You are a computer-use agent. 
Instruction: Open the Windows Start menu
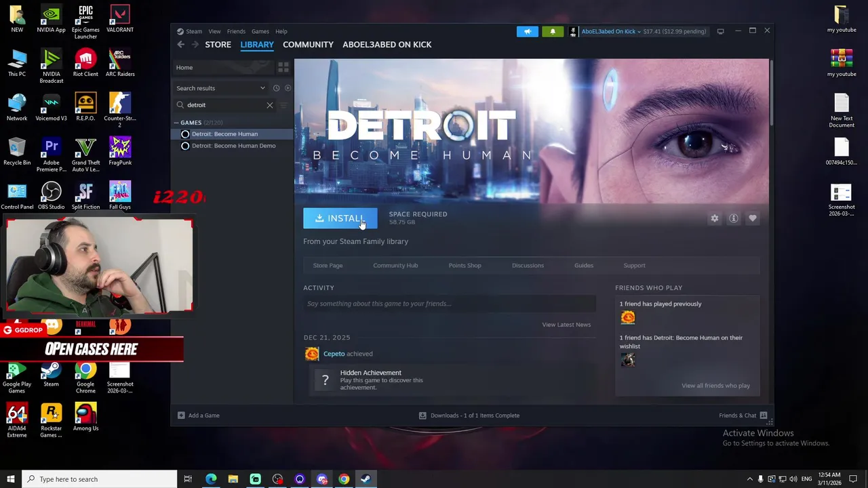tap(10, 479)
